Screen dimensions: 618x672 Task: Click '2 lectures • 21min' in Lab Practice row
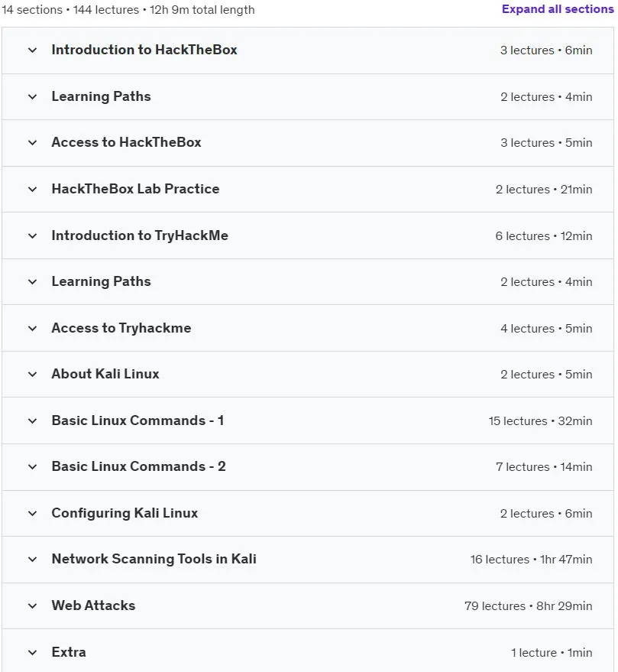pyautogui.click(x=543, y=189)
